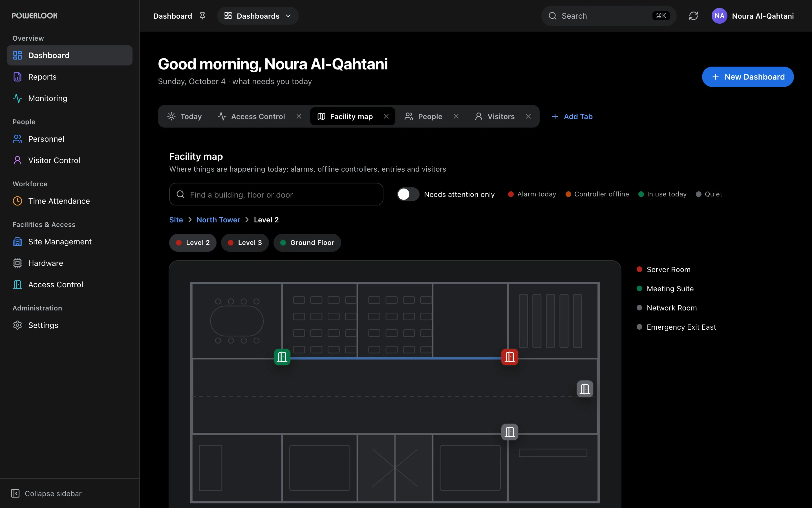Click the collapse sidebar panel icon

click(x=15, y=493)
